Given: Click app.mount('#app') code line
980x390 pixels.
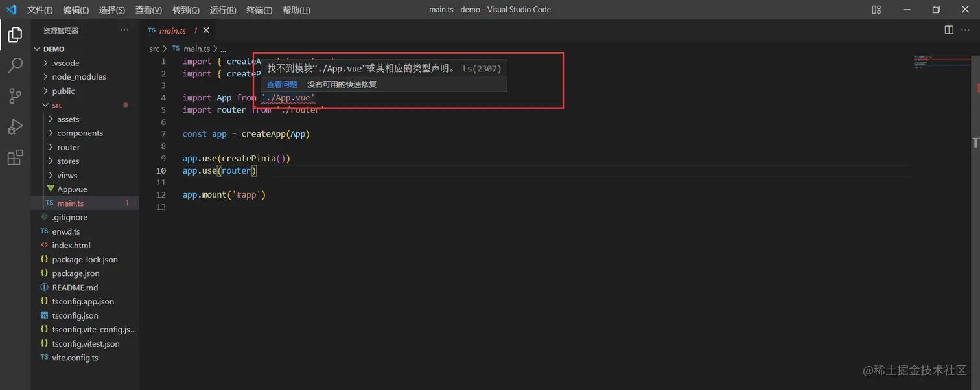Looking at the screenshot, I should tap(224, 195).
